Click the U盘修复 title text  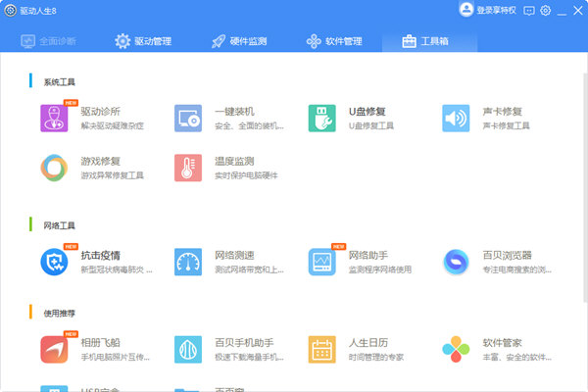point(367,112)
